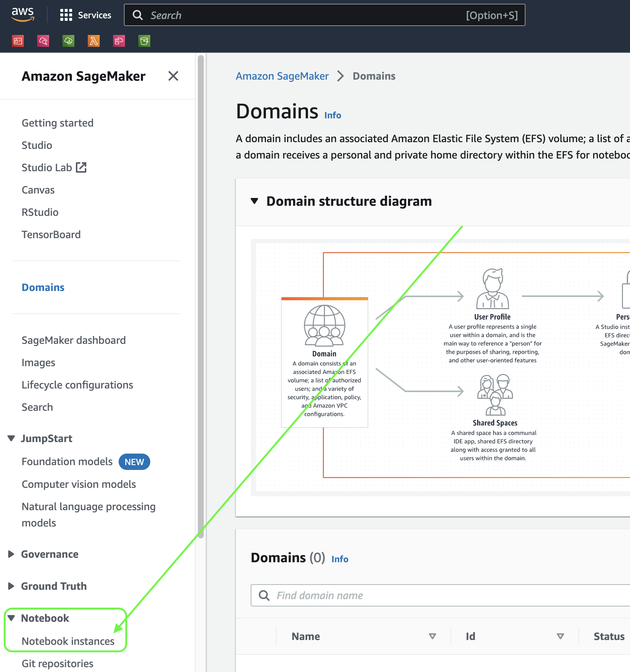Click the AWS logo home icon
Screen dimensions: 630x672
[x=23, y=15]
